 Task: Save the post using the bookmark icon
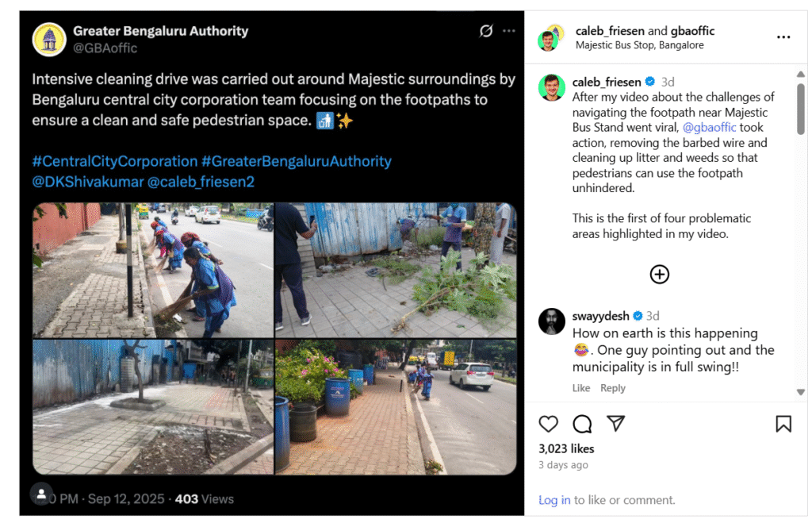click(x=783, y=425)
